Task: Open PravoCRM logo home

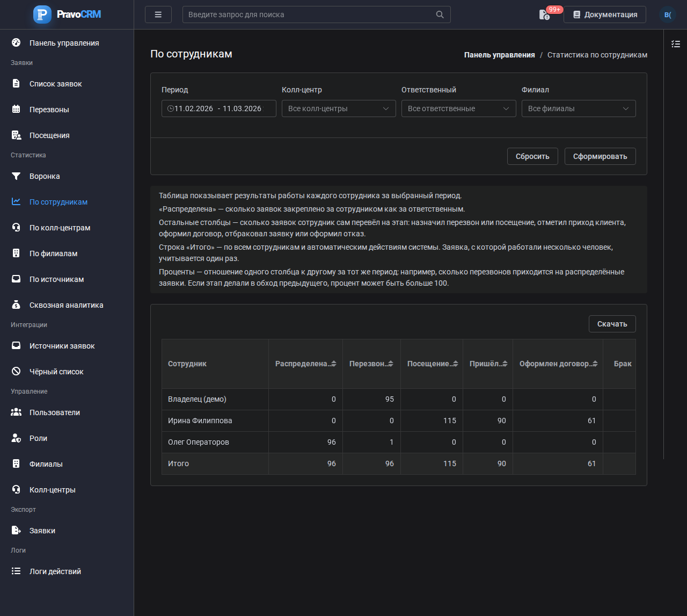Action: point(67,15)
